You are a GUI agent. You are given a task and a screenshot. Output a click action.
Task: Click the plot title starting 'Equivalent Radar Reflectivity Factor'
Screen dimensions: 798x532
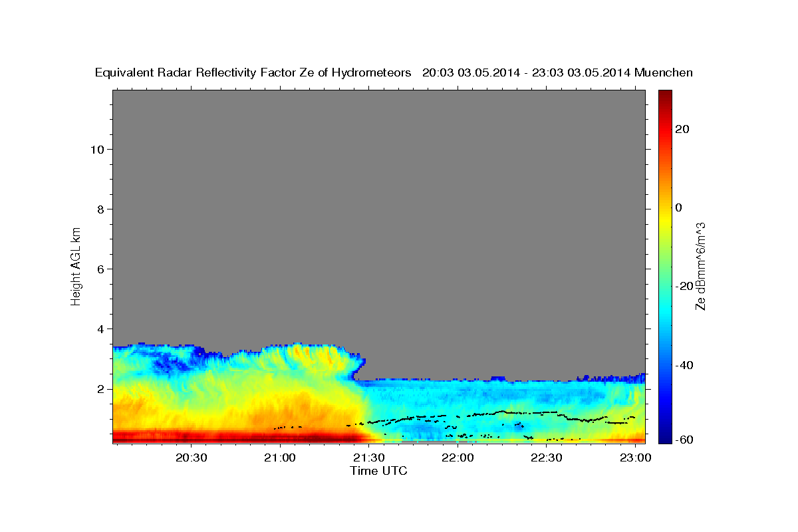click(394, 73)
